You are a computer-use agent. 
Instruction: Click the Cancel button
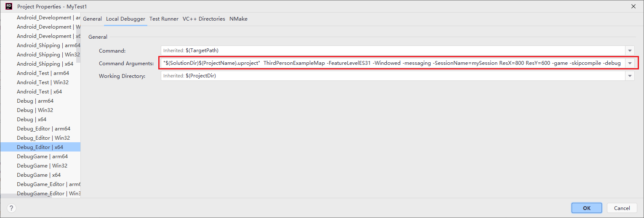coord(622,208)
